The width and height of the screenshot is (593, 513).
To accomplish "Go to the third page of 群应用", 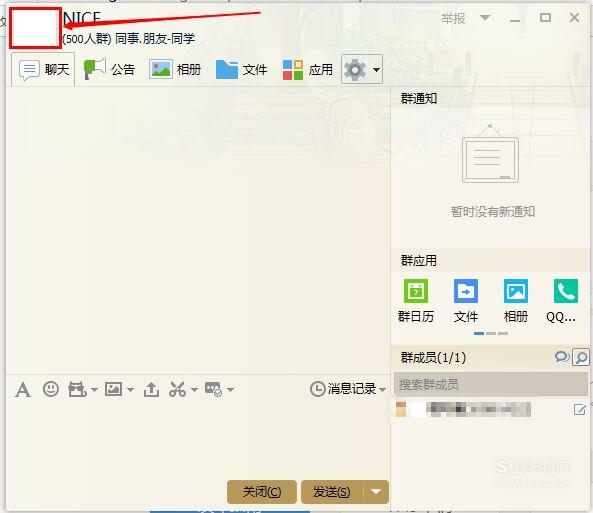I will [503, 334].
